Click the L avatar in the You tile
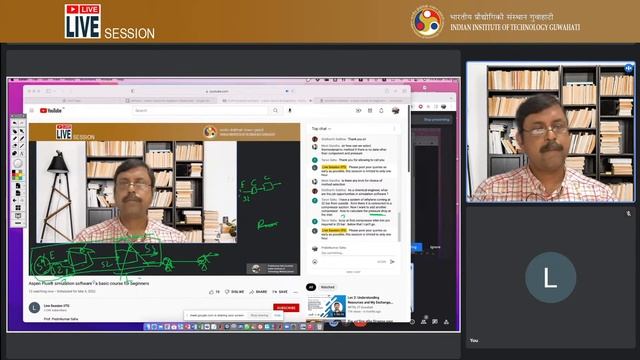640x360 pixels. 550,278
